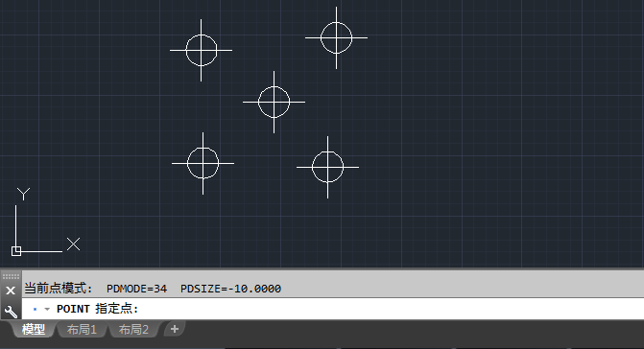Open command line customize wrench

tap(11, 312)
